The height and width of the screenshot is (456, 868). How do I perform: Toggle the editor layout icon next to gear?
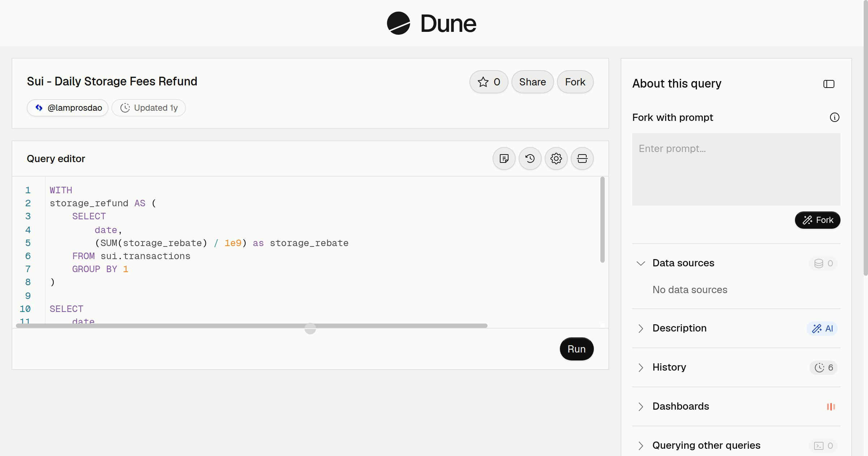coord(582,159)
